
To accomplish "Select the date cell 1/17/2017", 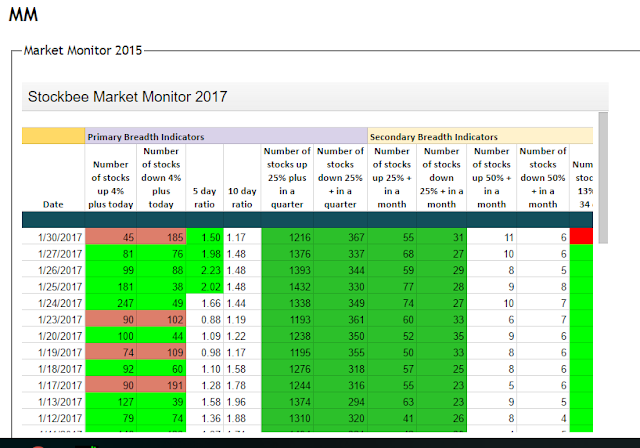I will 53,385.
